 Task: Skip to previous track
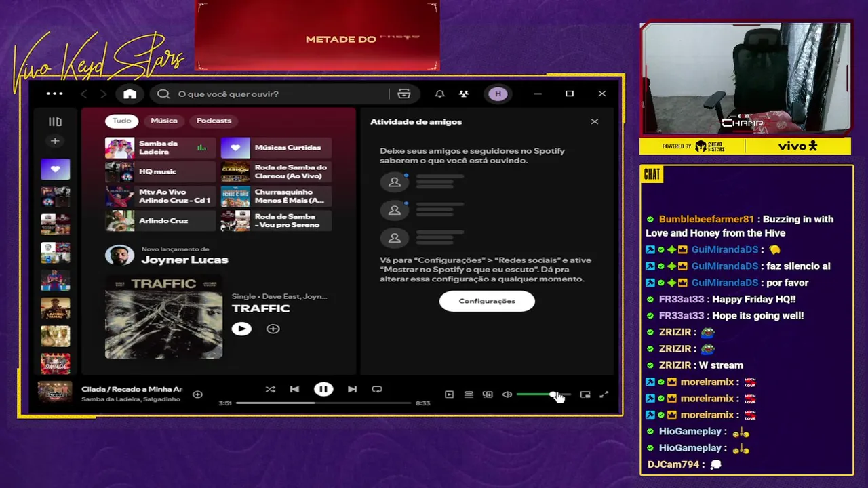pyautogui.click(x=294, y=389)
